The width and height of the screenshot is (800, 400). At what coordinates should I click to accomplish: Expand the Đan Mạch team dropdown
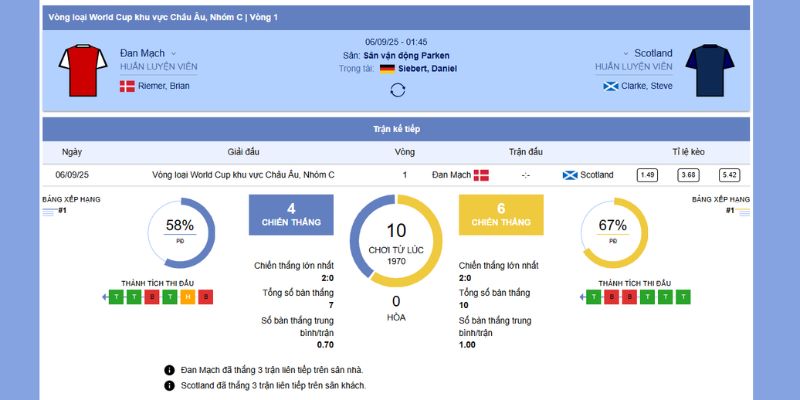point(173,53)
